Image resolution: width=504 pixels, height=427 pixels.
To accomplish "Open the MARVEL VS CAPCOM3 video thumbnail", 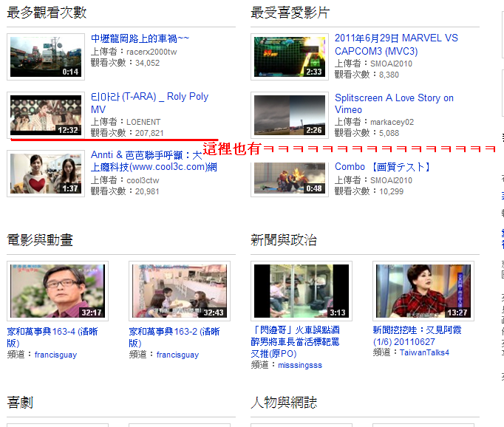I will (290, 57).
